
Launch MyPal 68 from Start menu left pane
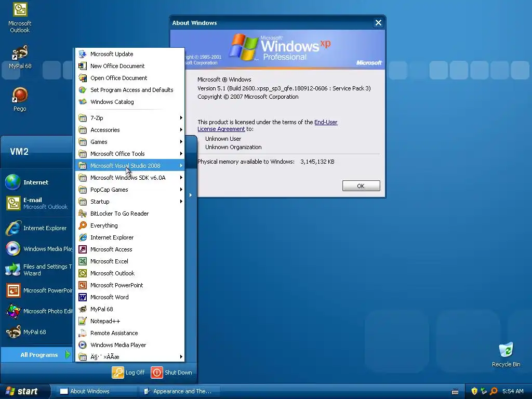click(37, 332)
